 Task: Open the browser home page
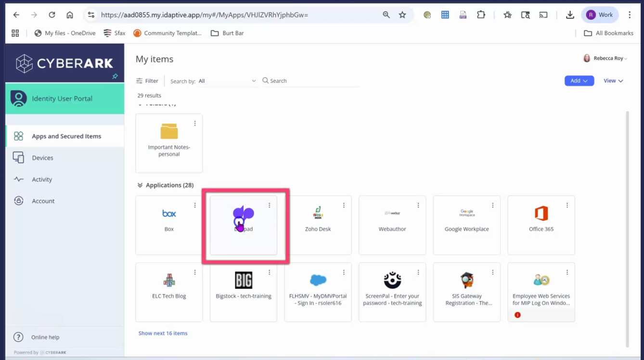(x=70, y=15)
